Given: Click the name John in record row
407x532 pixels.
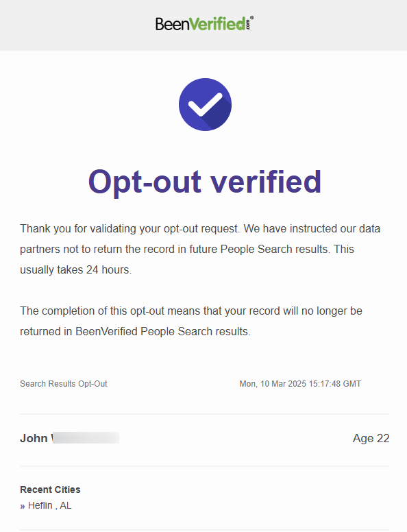Looking at the screenshot, I should tap(34, 438).
